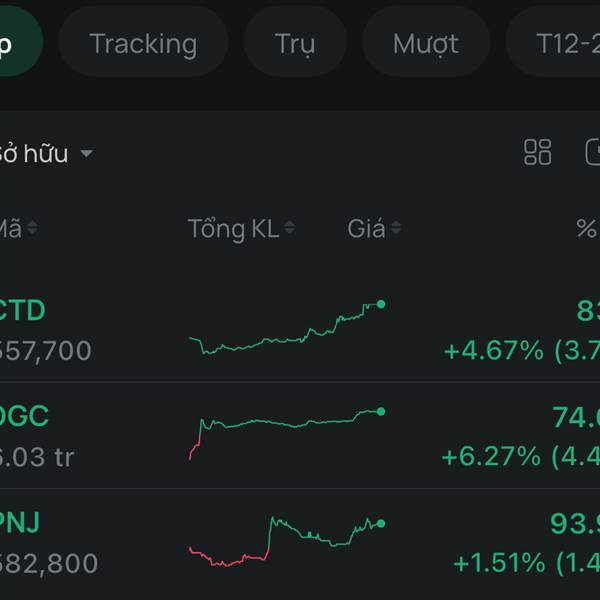Tap CTD's +4.67% change value
This screenshot has width=600, height=600.
coord(494,351)
